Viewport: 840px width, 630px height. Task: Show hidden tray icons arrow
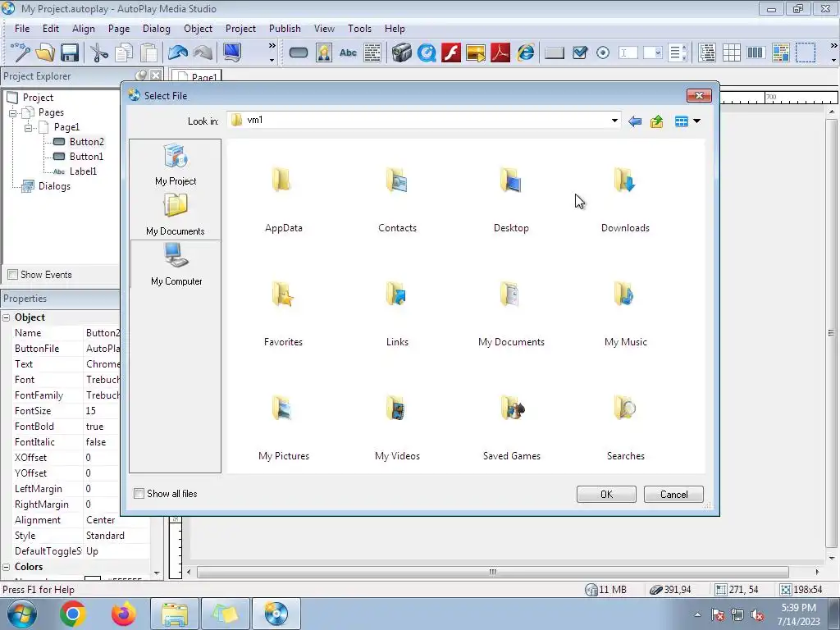click(x=697, y=614)
